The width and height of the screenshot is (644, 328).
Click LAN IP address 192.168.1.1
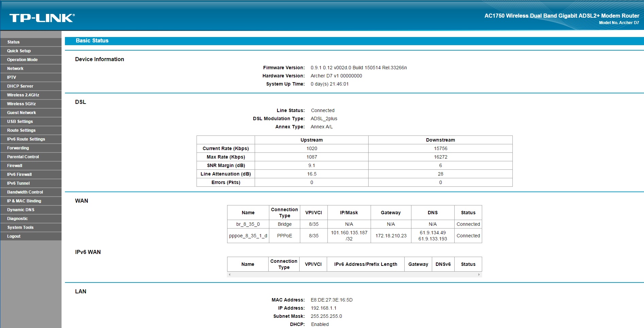coord(323,308)
